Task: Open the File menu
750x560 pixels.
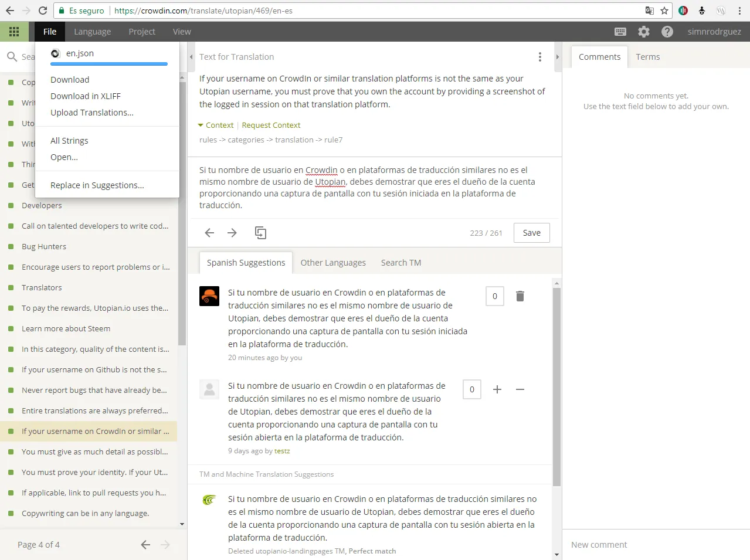Action: point(50,32)
